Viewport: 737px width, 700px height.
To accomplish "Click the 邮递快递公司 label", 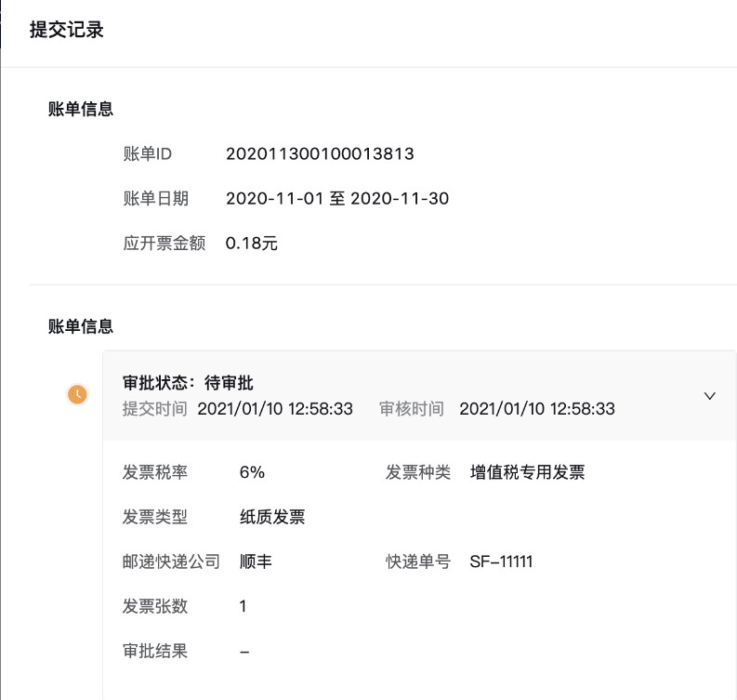I will coord(171,561).
